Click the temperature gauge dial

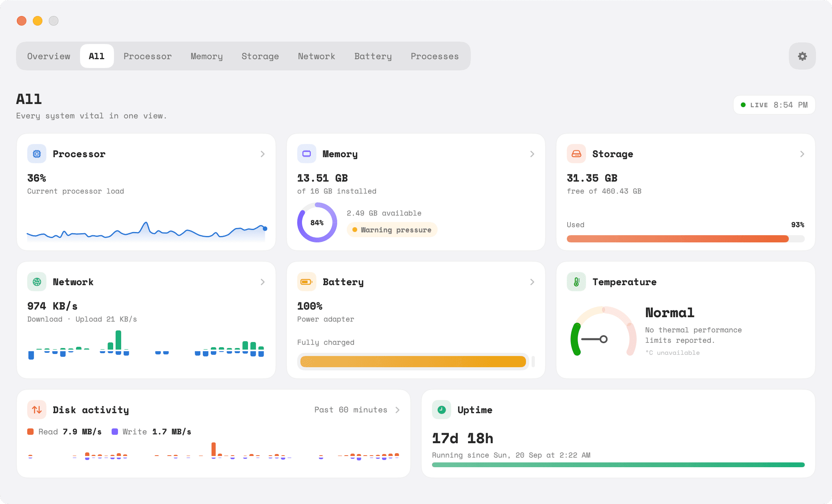[603, 331]
